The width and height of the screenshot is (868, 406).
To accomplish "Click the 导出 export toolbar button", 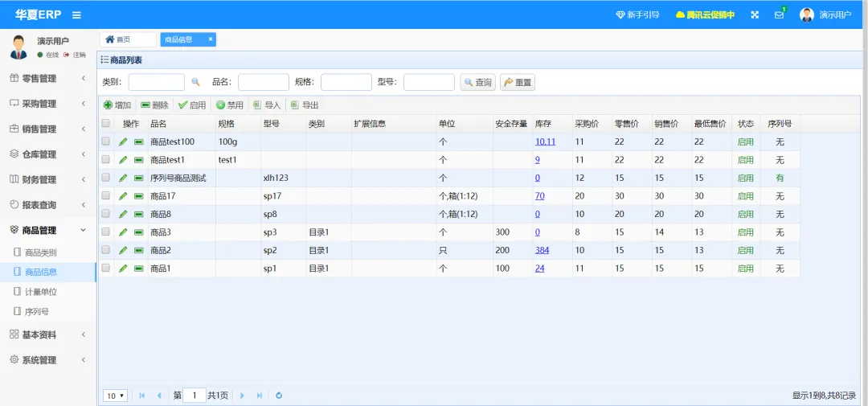I will click(x=305, y=105).
